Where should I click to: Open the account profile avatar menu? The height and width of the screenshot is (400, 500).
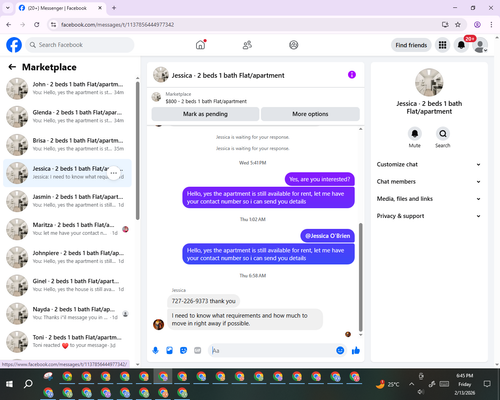pyautogui.click(x=480, y=45)
